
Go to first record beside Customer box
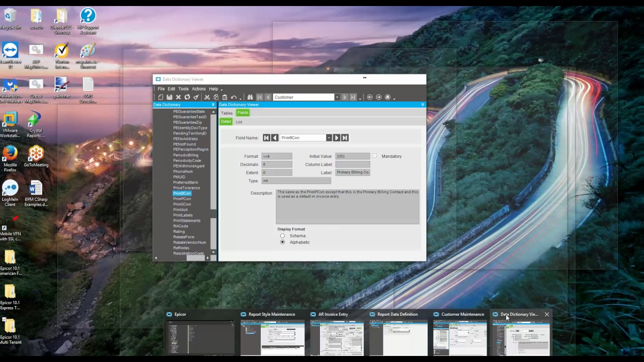click(x=260, y=97)
